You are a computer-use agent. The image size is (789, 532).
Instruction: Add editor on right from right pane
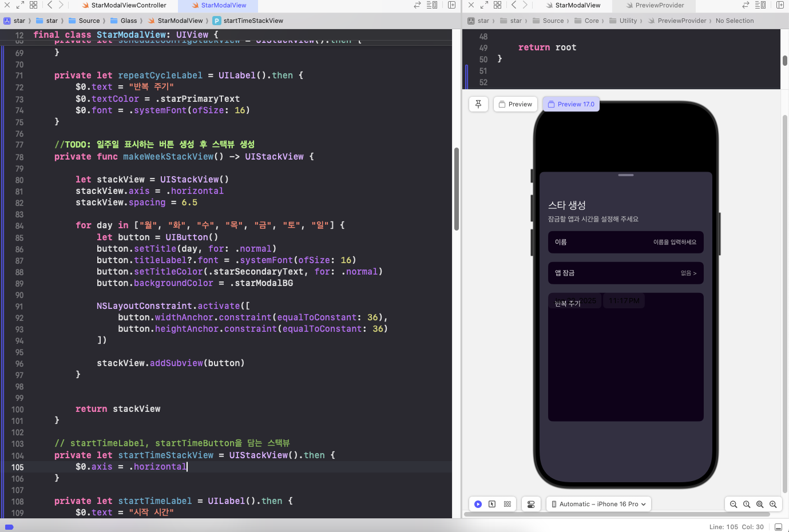(x=780, y=5)
